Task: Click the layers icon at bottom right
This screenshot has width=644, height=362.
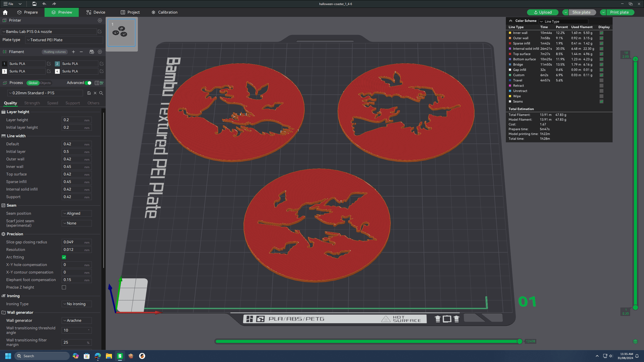Action: pyautogui.click(x=635, y=341)
